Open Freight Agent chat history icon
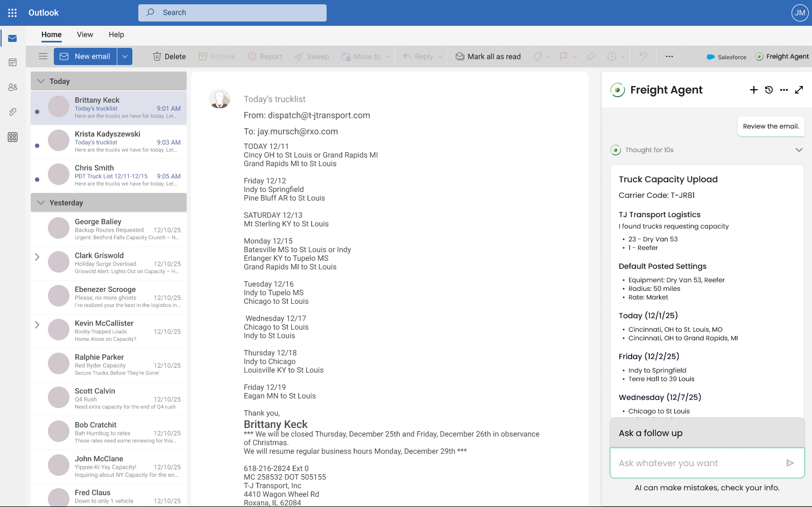The height and width of the screenshot is (507, 812). (769, 90)
